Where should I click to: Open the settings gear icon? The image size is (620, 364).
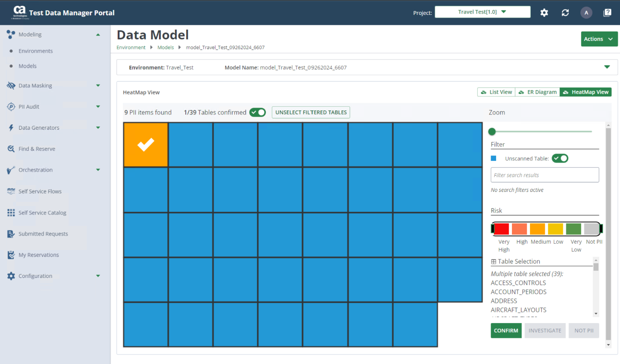click(x=544, y=13)
